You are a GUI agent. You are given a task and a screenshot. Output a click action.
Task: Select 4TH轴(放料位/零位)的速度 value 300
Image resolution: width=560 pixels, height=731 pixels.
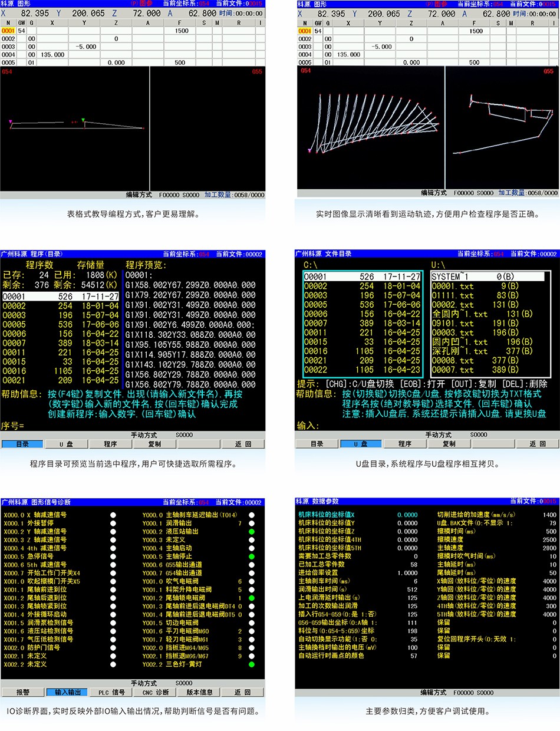click(x=551, y=605)
